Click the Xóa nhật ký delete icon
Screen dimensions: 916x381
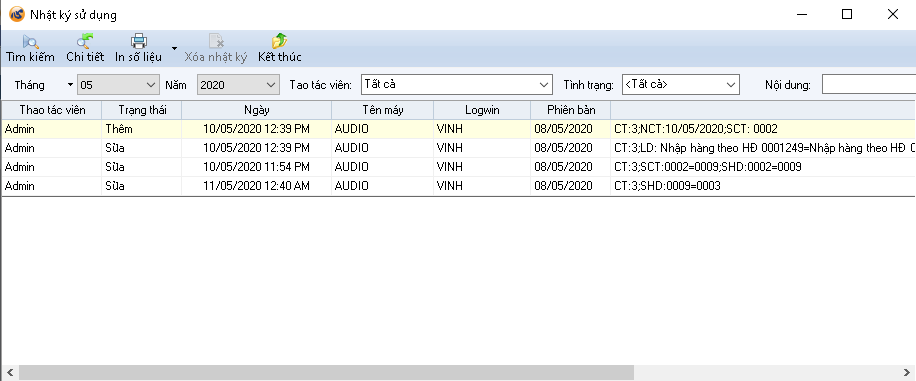tap(216, 41)
